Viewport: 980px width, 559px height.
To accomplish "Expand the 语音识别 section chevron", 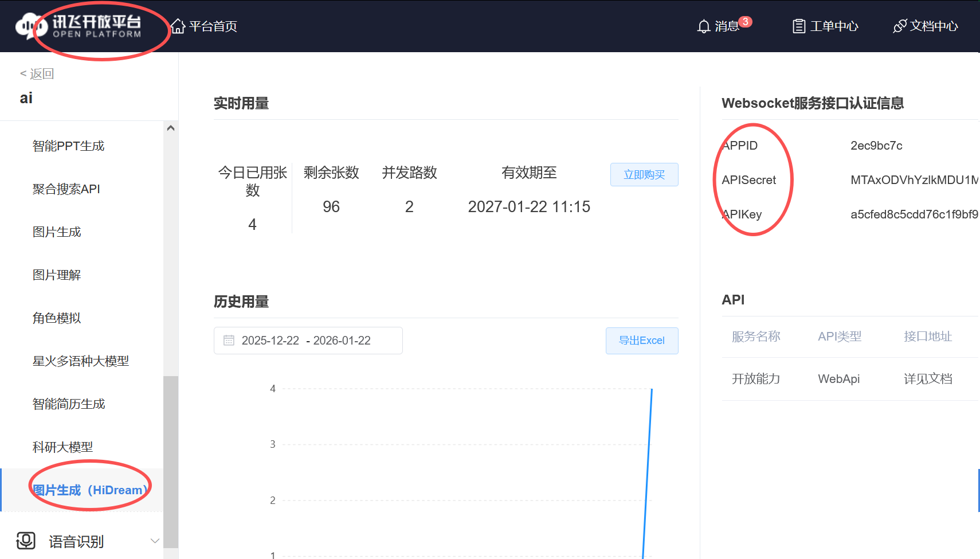I will coord(155,541).
